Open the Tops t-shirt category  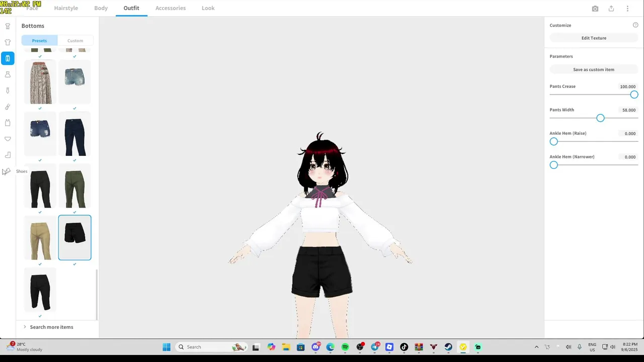pos(8,42)
